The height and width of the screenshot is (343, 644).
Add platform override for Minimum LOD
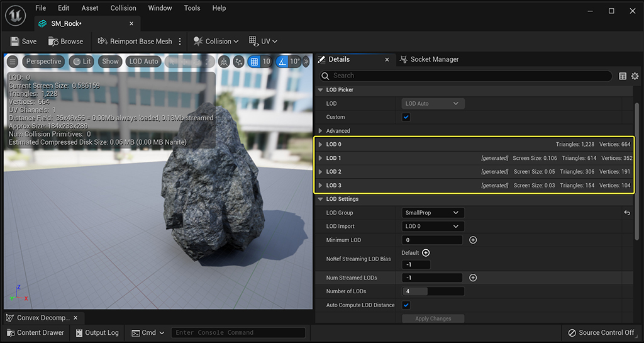coord(473,240)
